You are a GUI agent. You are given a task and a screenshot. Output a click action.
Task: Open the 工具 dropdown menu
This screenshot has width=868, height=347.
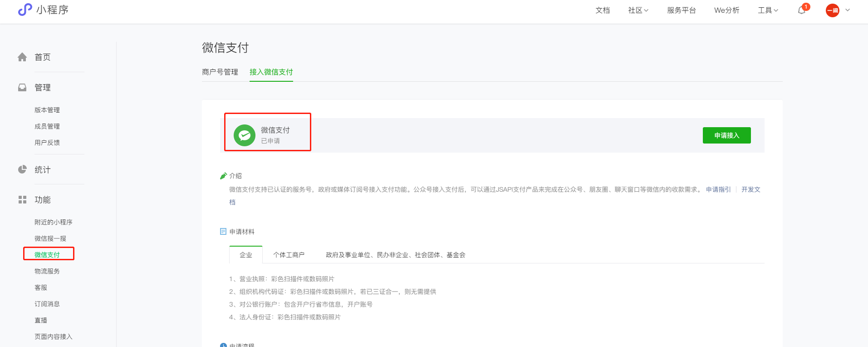[768, 10]
